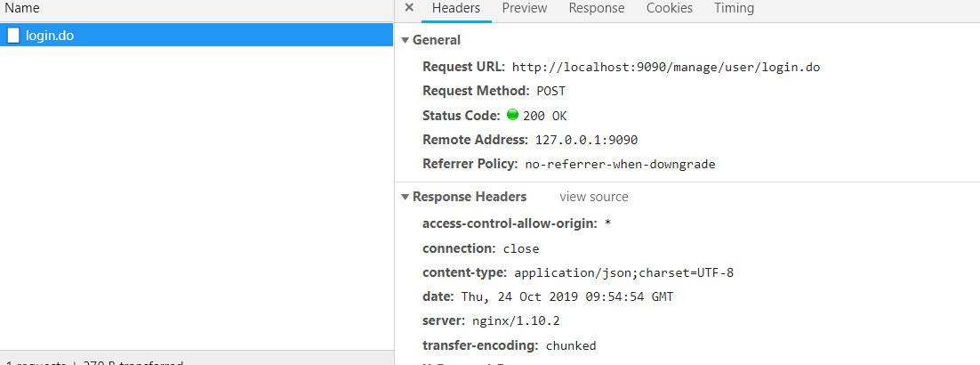Open the Preview tab
The image size is (980, 365).
[x=525, y=8]
